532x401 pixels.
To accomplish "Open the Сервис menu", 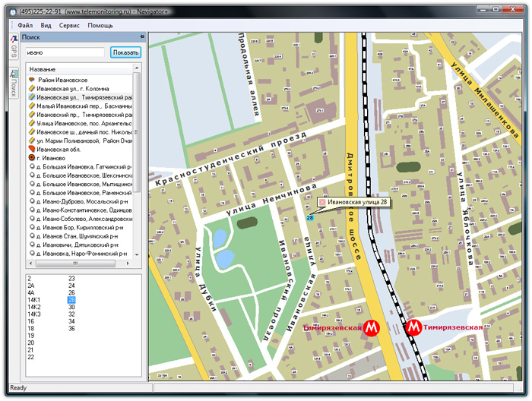I will tap(69, 25).
